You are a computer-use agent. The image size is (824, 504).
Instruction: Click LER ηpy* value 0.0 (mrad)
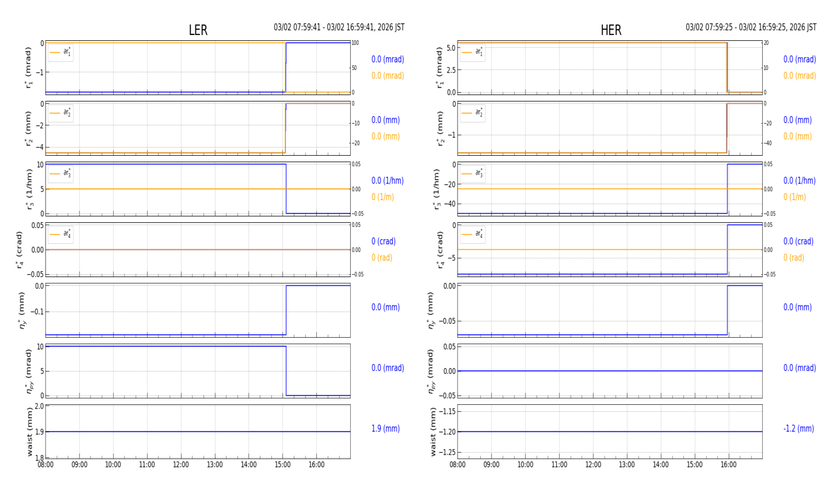pyautogui.click(x=387, y=368)
